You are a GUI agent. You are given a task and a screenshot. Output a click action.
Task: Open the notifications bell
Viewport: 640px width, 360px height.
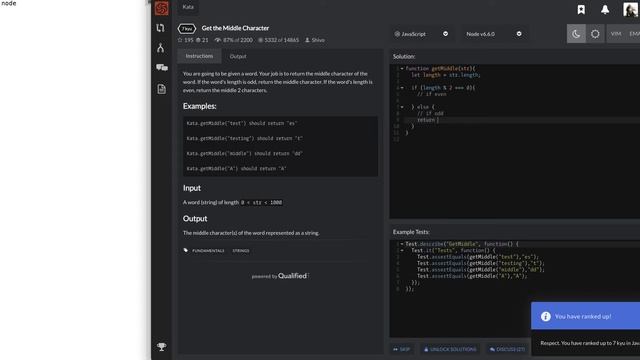tap(605, 9)
